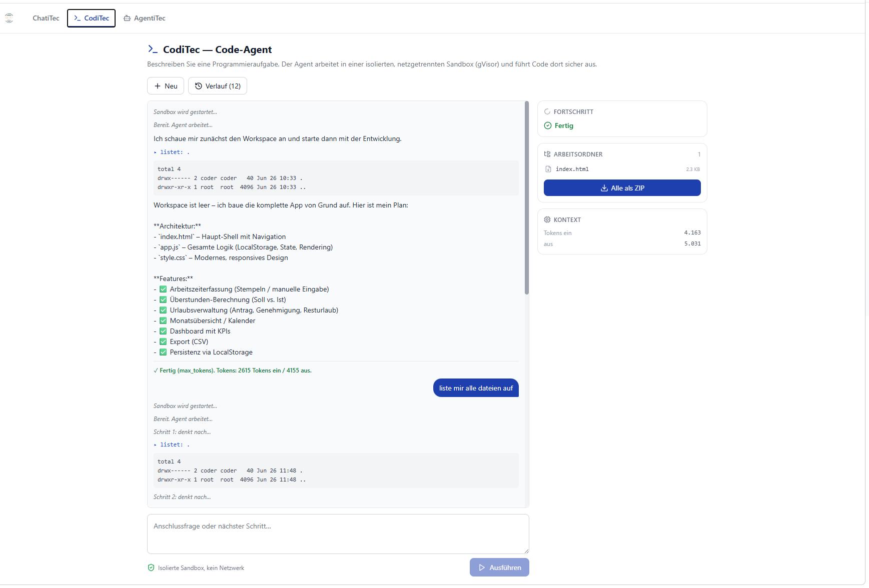Click the Arbeitsordner folder tree icon

pos(547,154)
